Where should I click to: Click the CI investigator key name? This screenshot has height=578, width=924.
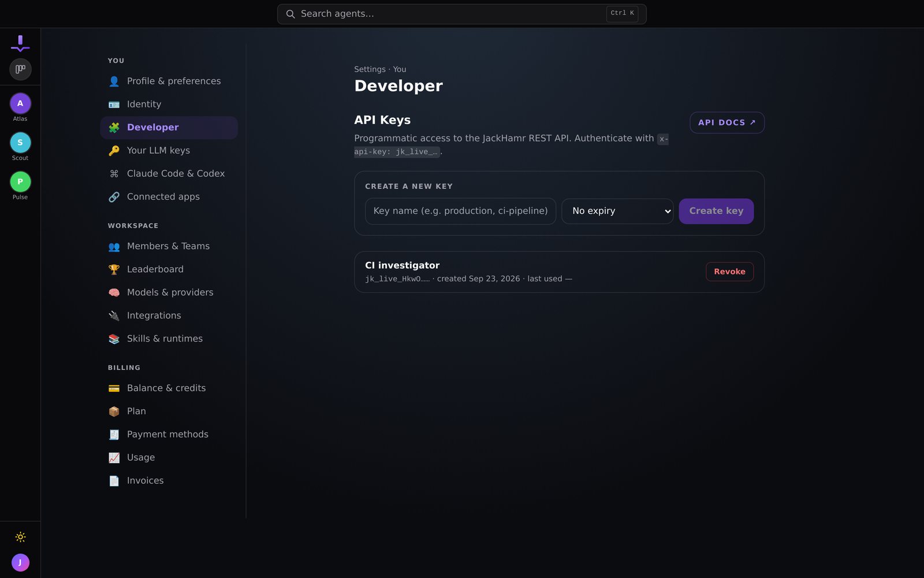403,265
